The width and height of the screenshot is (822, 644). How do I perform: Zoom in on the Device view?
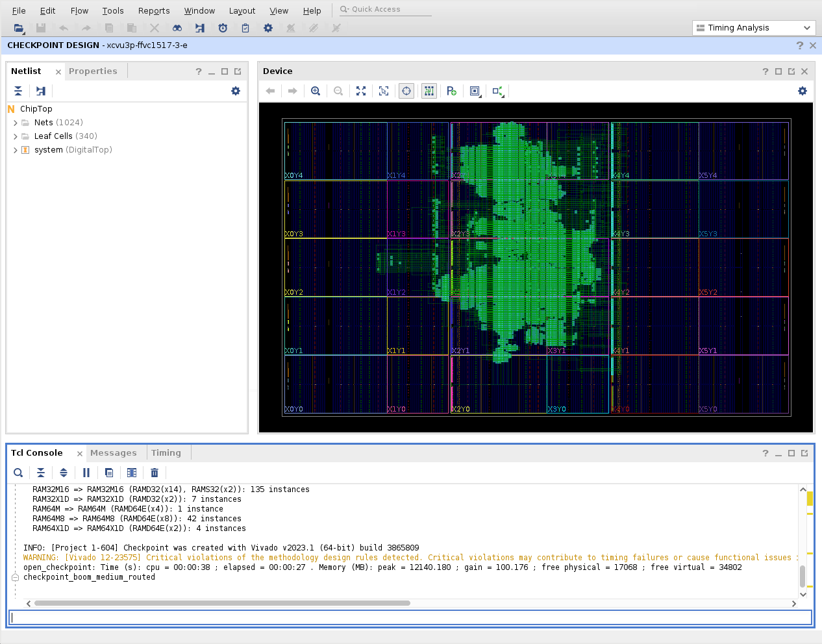pos(316,91)
